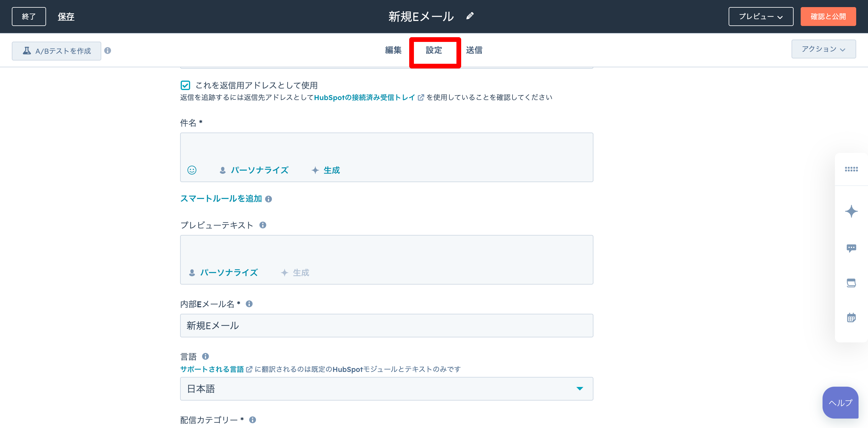Click スマートルールを追加 link
The height and width of the screenshot is (428, 868).
click(221, 198)
